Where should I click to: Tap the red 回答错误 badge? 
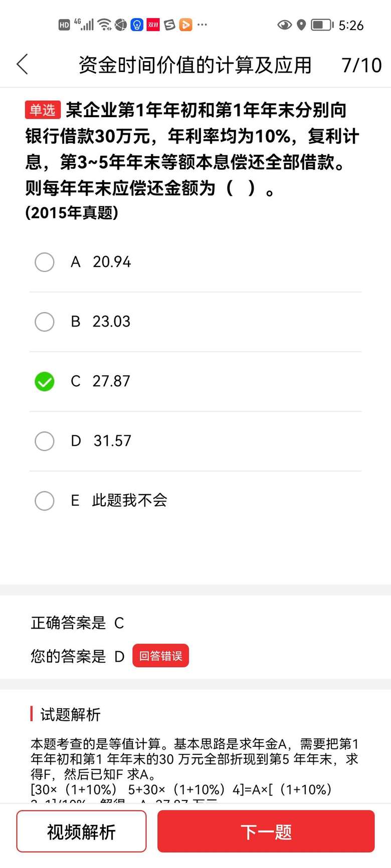point(160,656)
